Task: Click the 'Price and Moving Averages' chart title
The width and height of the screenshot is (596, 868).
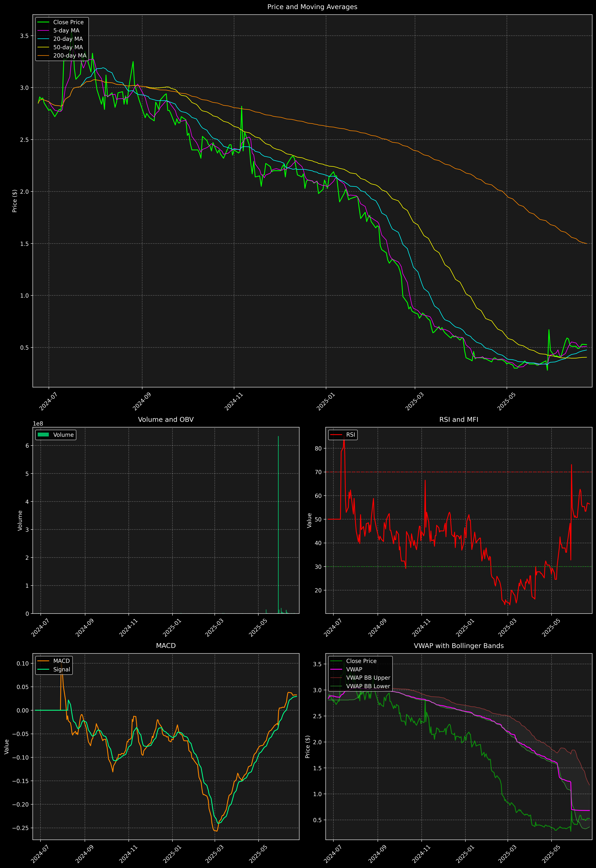Action: pyautogui.click(x=312, y=7)
